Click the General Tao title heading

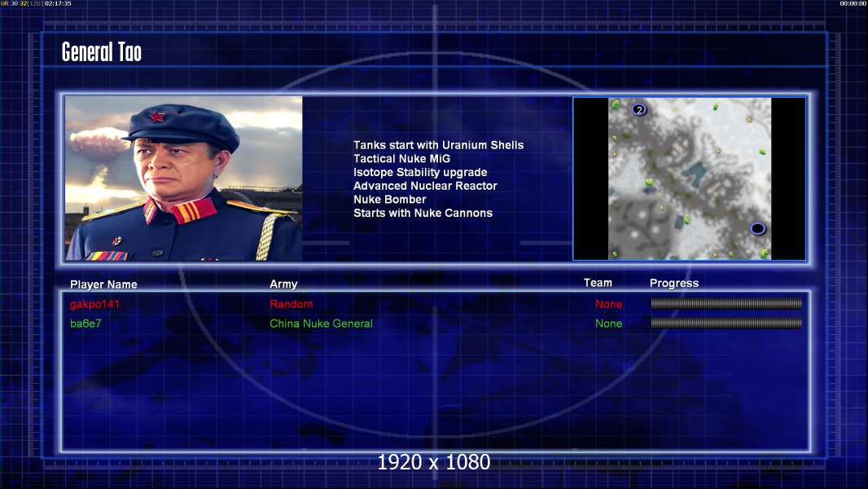[101, 52]
